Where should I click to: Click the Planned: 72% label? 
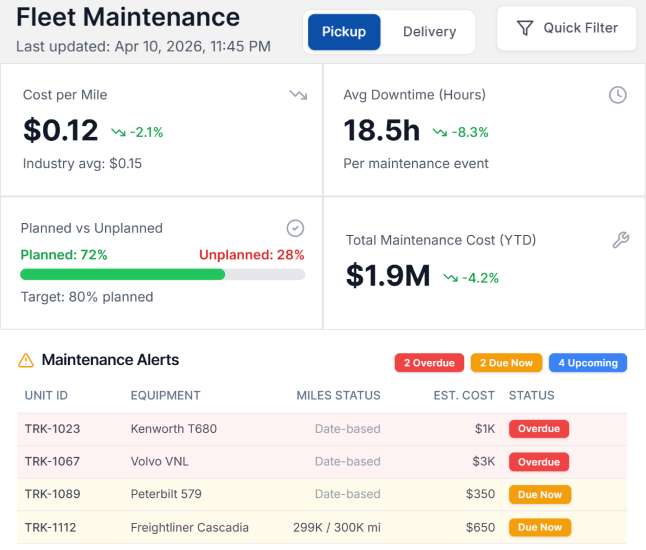click(64, 255)
